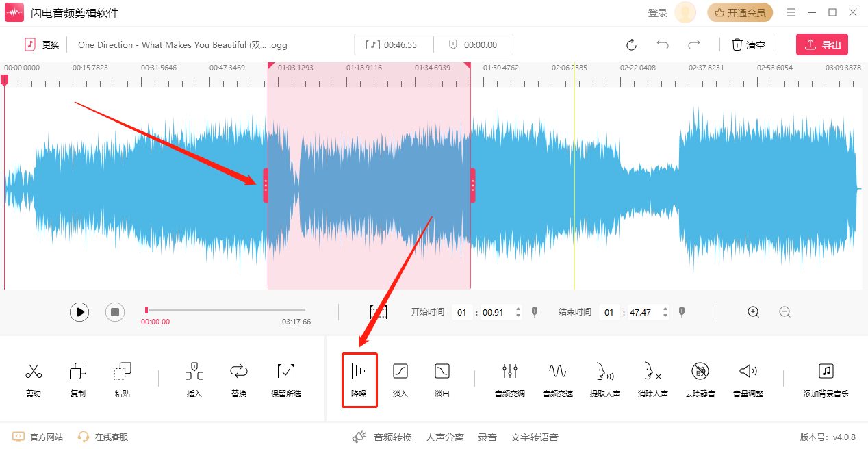Choose the 去除静音 remove silence tool

click(x=700, y=379)
